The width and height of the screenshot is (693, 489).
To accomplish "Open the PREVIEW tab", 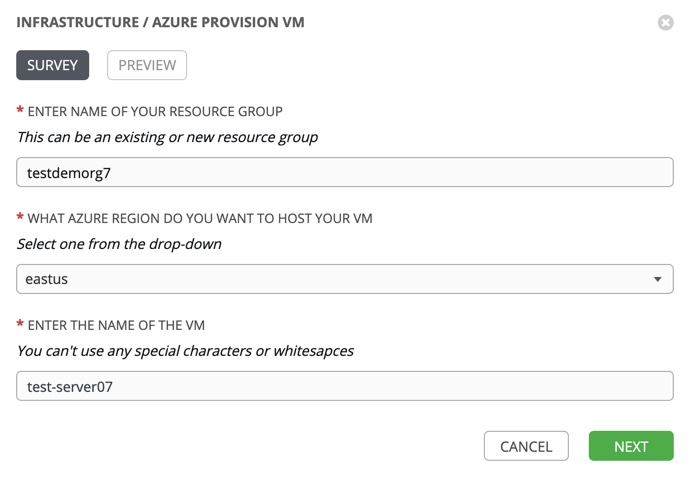I will pos(147,65).
